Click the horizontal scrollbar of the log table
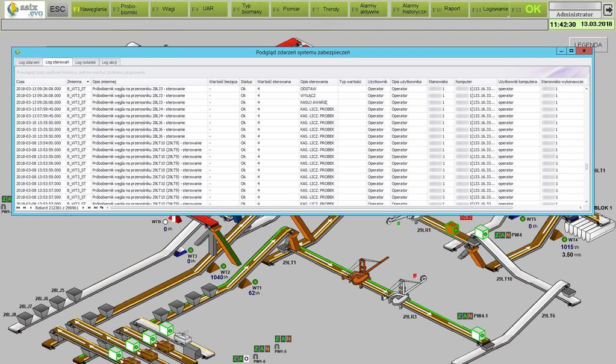The image size is (616, 364). (313, 208)
